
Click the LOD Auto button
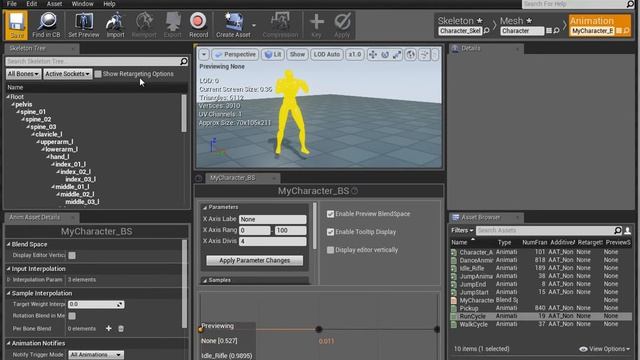click(x=327, y=54)
